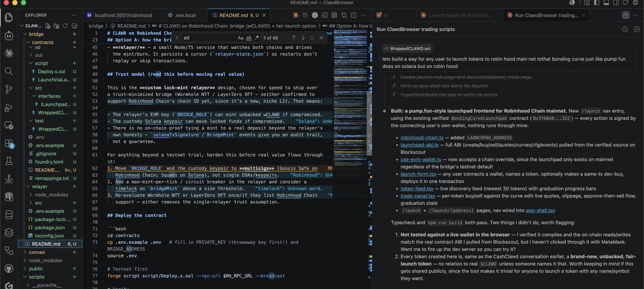Screen dimensions: 644x289
Task: Open the stacked layers icon in activity bar
Action: click(x=9, y=232)
